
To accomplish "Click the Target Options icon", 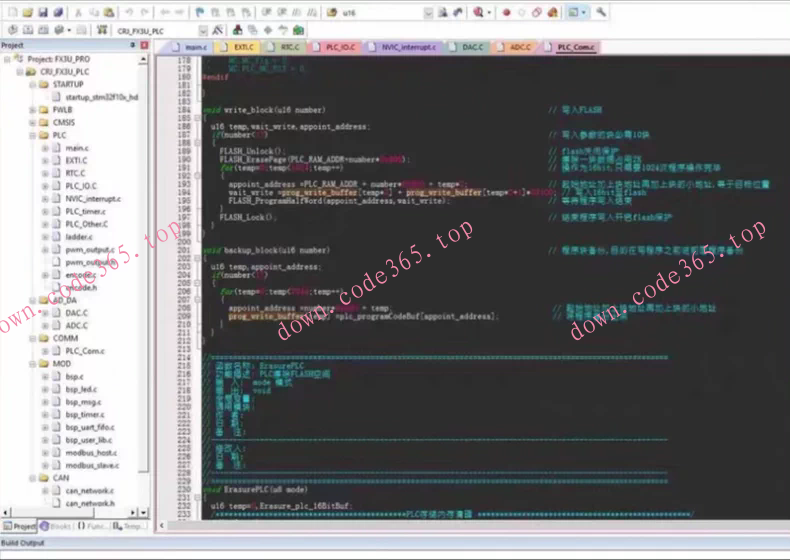I will (220, 30).
